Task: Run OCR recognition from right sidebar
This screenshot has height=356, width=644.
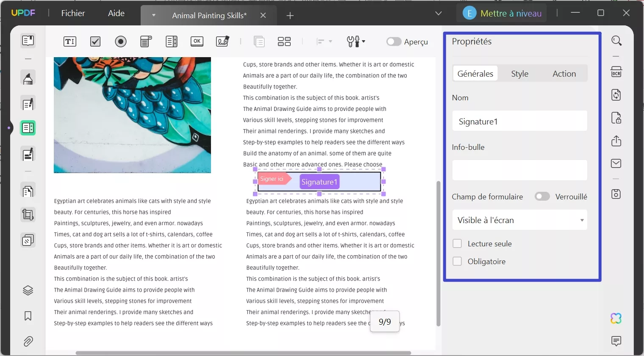Action: [x=616, y=72]
